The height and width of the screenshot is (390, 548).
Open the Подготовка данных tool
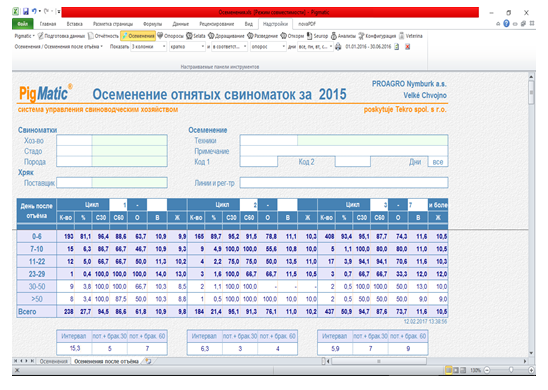pos(62,36)
